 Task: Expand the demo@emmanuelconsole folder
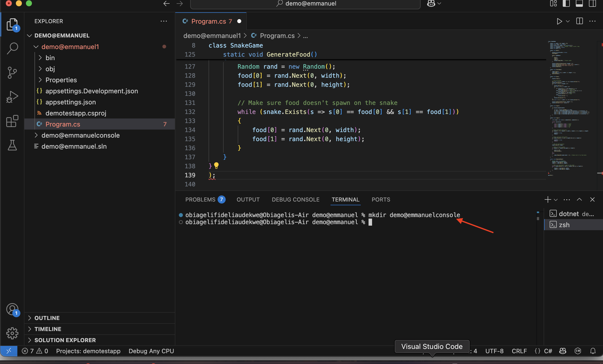36,135
